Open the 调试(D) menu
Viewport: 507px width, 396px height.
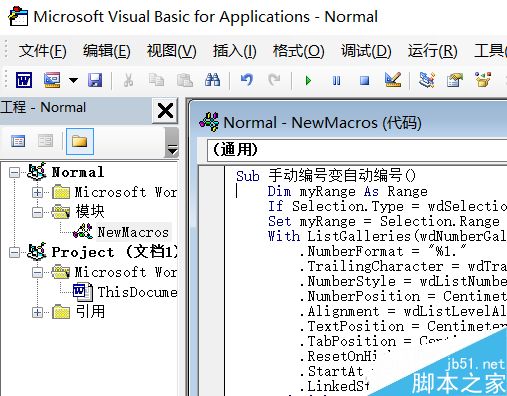point(366,51)
